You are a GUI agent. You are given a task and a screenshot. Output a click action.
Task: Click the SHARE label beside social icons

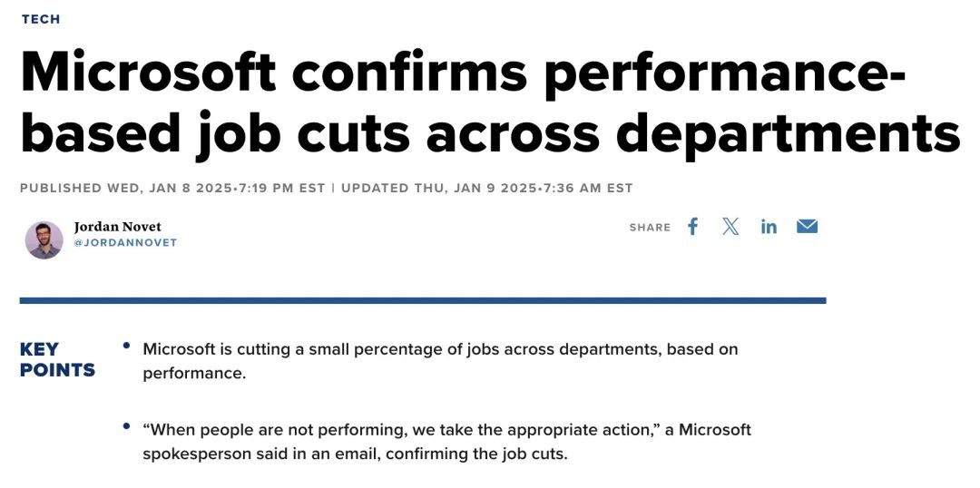(650, 228)
